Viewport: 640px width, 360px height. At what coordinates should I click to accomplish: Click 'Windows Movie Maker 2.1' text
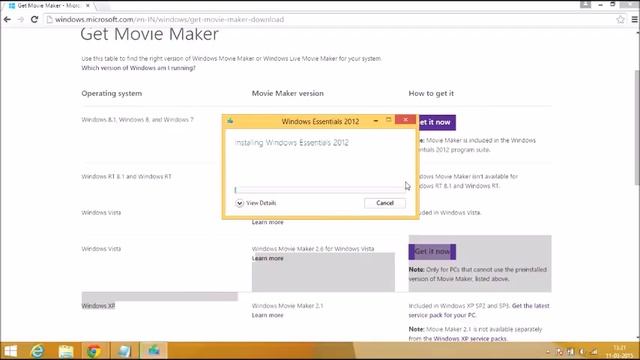287,305
